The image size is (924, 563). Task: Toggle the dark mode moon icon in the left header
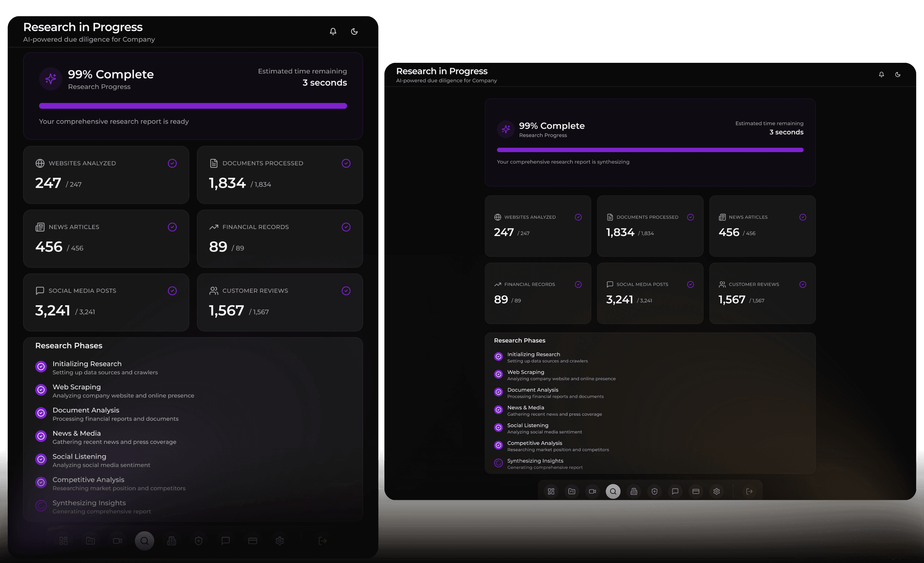point(354,31)
